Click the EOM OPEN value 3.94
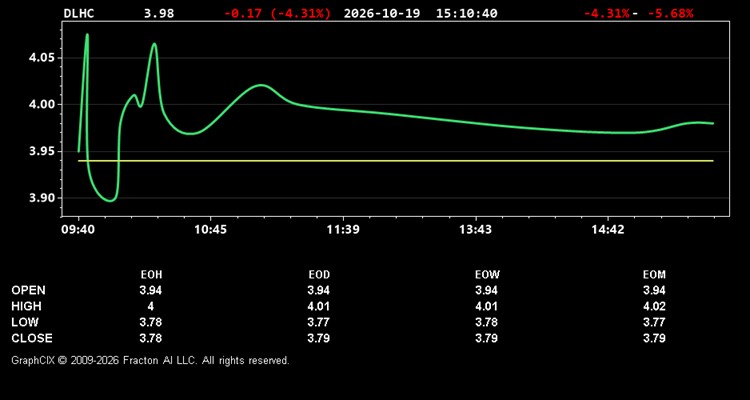The image size is (750, 400). click(x=654, y=290)
